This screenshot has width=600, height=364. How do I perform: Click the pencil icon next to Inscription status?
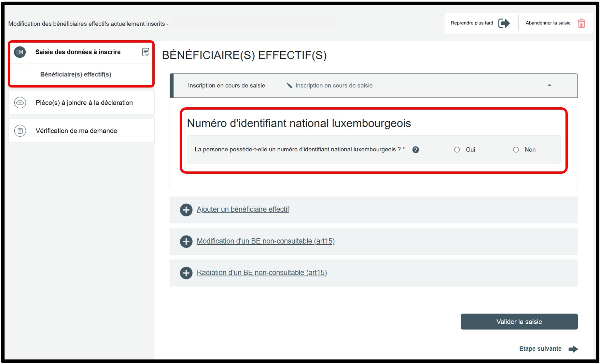coord(289,86)
